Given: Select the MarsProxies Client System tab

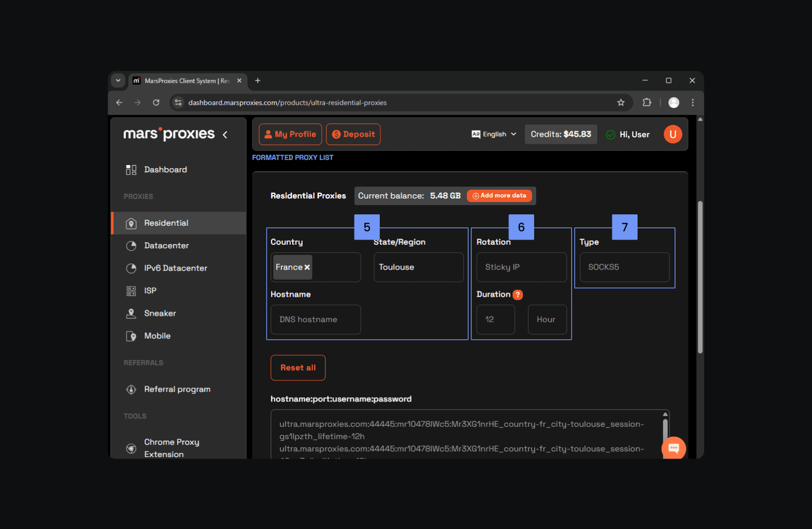Looking at the screenshot, I should (x=187, y=81).
